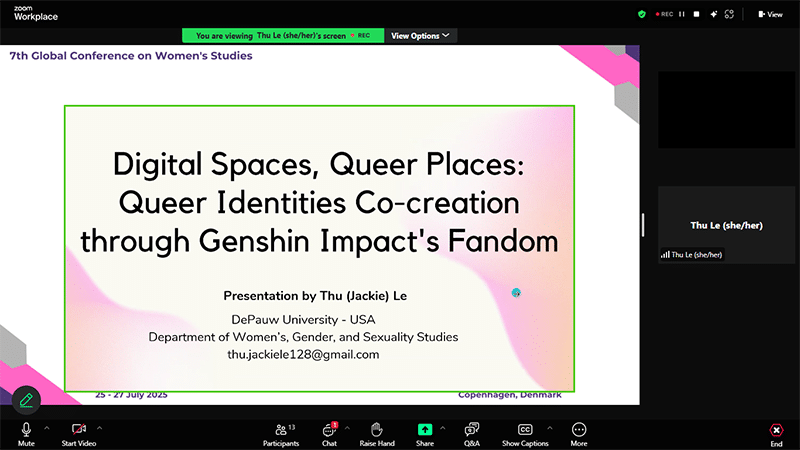Expand the View Options dropdown
The height and width of the screenshot is (450, 800).
click(x=420, y=35)
